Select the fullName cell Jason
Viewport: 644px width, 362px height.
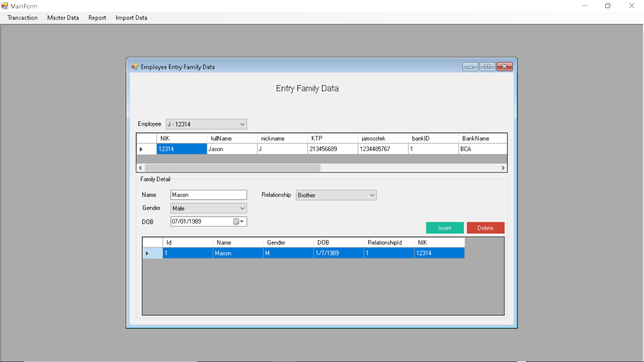coord(232,149)
